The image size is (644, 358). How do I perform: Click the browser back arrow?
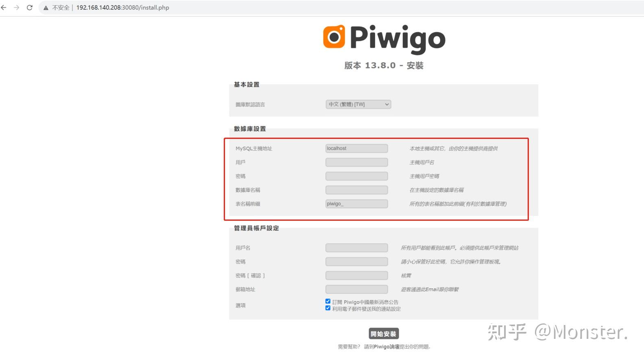point(4,7)
